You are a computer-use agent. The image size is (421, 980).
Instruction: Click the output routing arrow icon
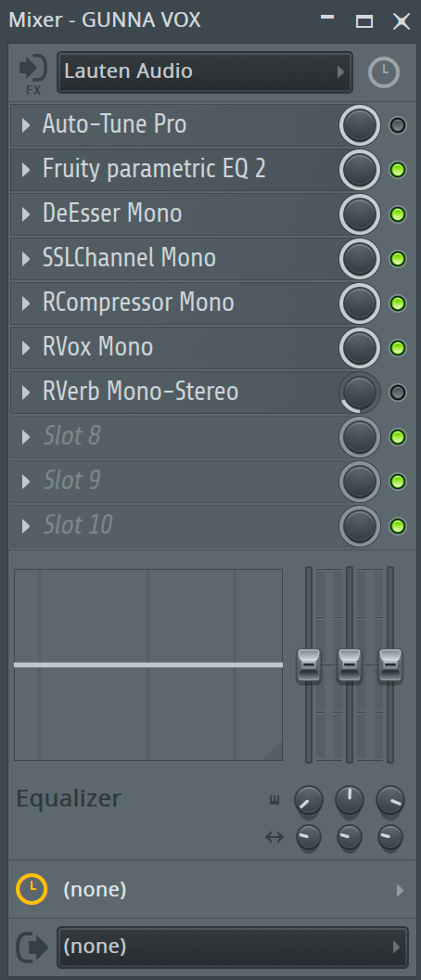pyautogui.click(x=32, y=947)
